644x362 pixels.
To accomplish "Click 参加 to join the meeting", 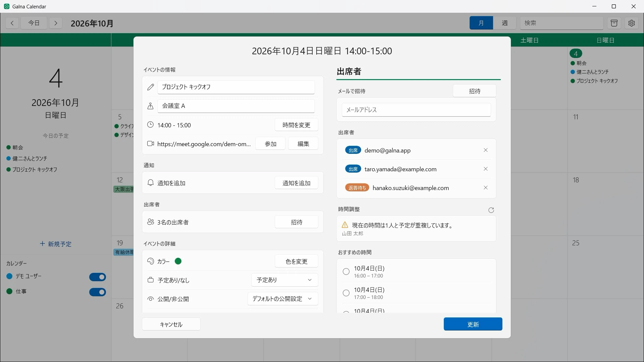I will coord(270,144).
